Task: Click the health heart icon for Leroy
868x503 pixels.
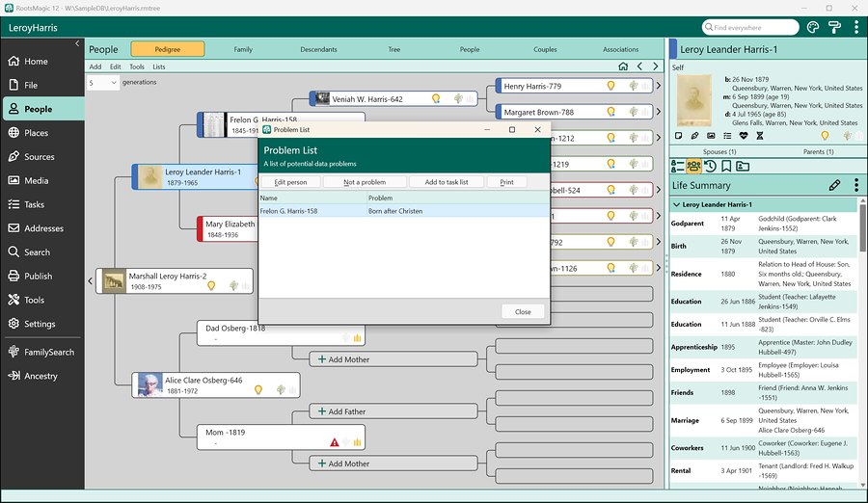Action: pos(744,136)
